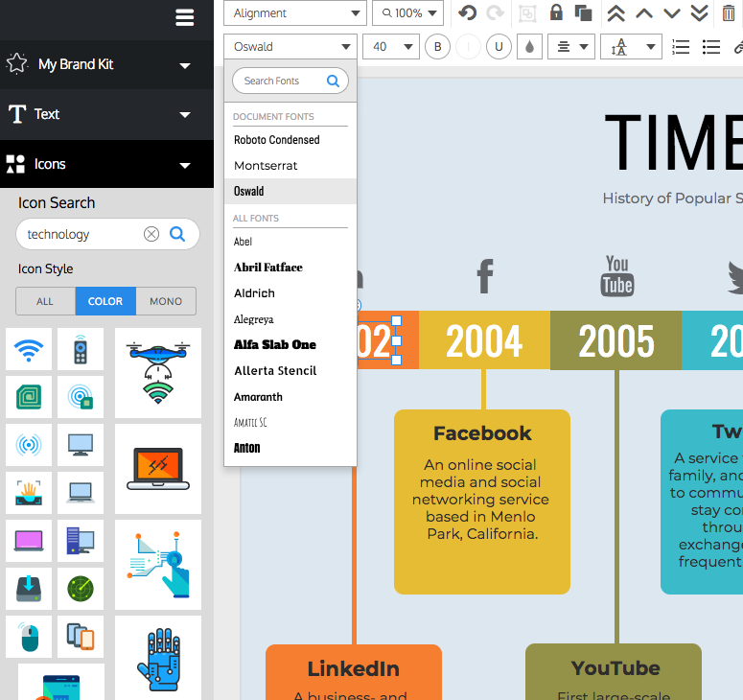Choose Amatic SC font
This screenshot has width=743, height=700.
(x=290, y=422)
